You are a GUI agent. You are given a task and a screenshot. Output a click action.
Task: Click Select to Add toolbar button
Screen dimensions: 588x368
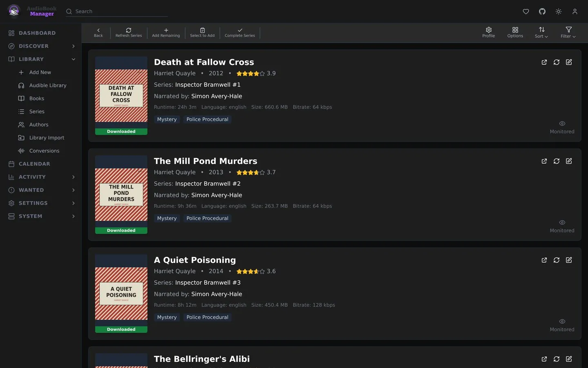[x=202, y=33]
